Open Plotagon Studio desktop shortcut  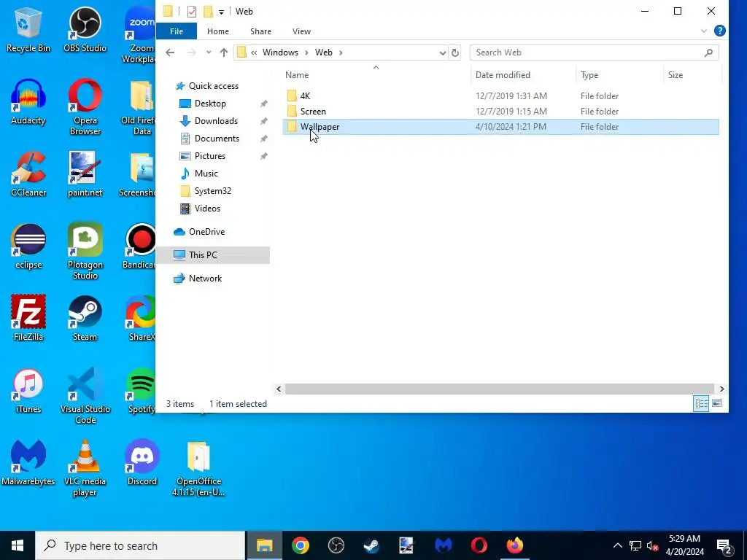(85, 252)
